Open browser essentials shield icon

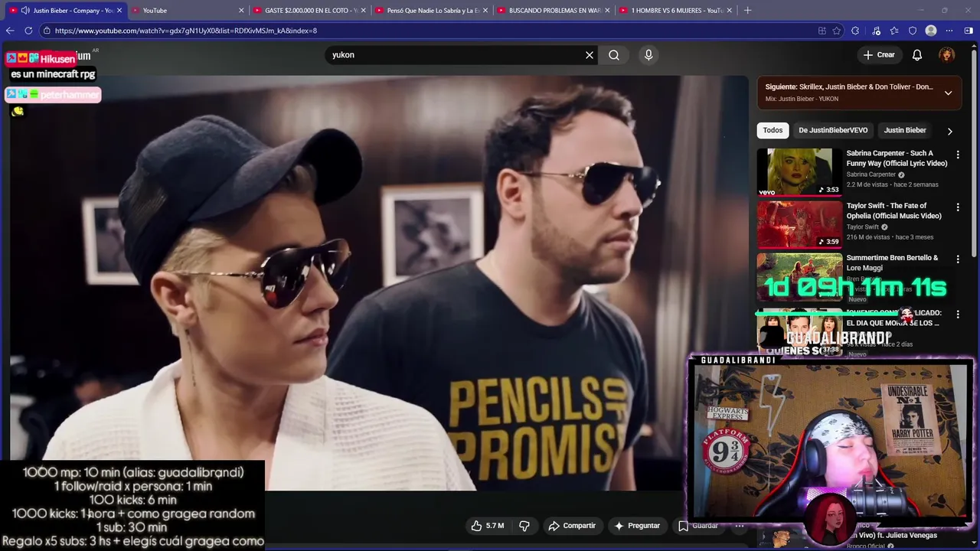(x=913, y=31)
